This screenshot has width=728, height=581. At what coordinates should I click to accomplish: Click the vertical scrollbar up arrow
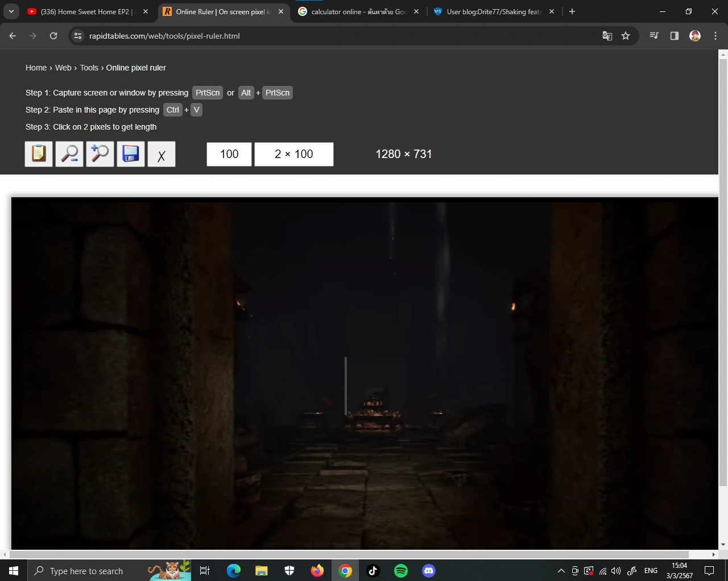(723, 55)
